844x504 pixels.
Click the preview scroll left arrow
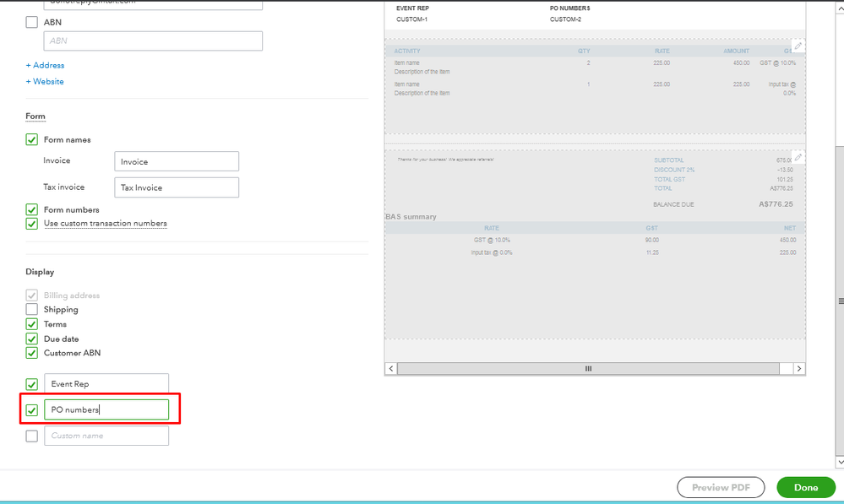point(391,368)
